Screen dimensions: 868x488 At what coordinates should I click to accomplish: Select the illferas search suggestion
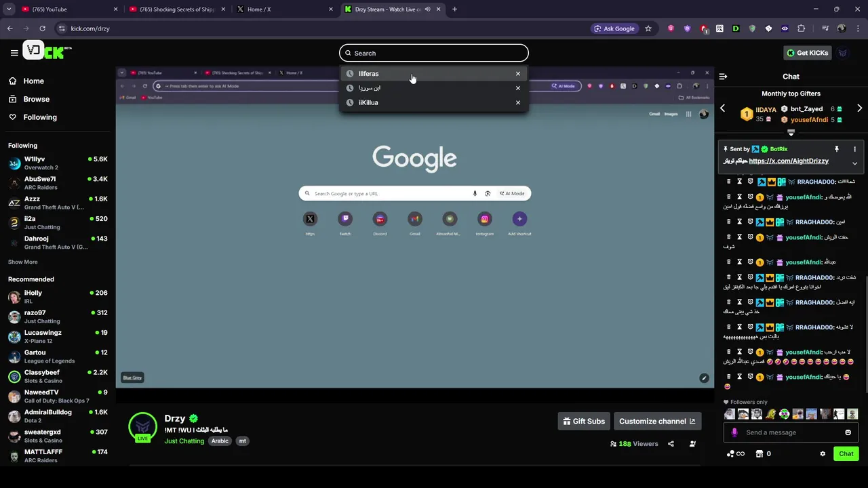tap(434, 74)
